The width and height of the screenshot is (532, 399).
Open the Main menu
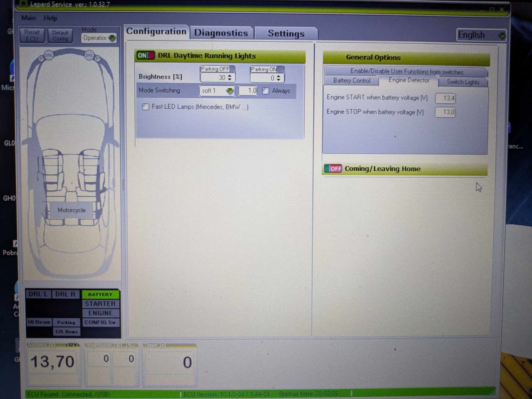(x=29, y=18)
